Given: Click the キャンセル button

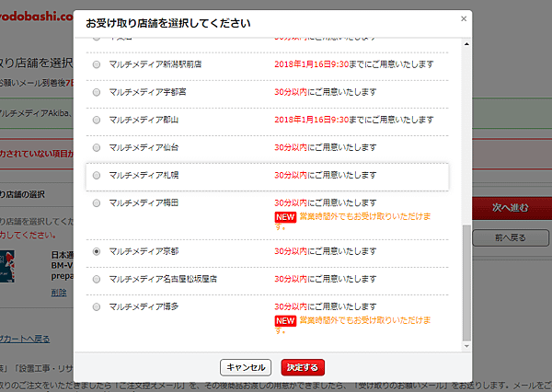Looking at the screenshot, I should point(246,367).
